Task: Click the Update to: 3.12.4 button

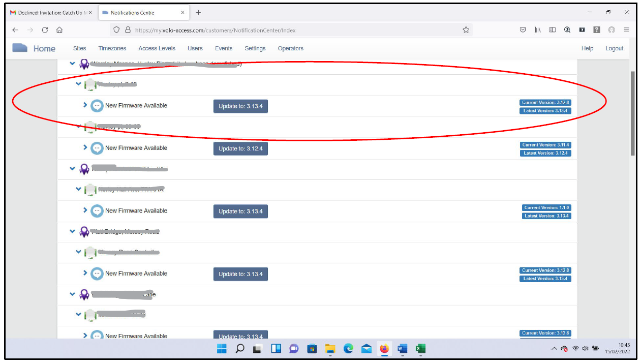Action: (x=240, y=148)
